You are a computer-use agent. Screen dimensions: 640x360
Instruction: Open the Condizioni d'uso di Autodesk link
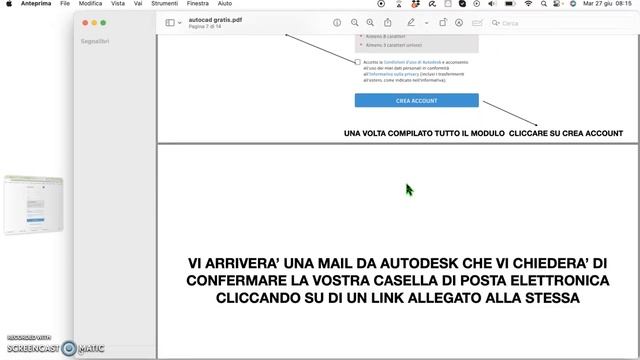pyautogui.click(x=412, y=62)
